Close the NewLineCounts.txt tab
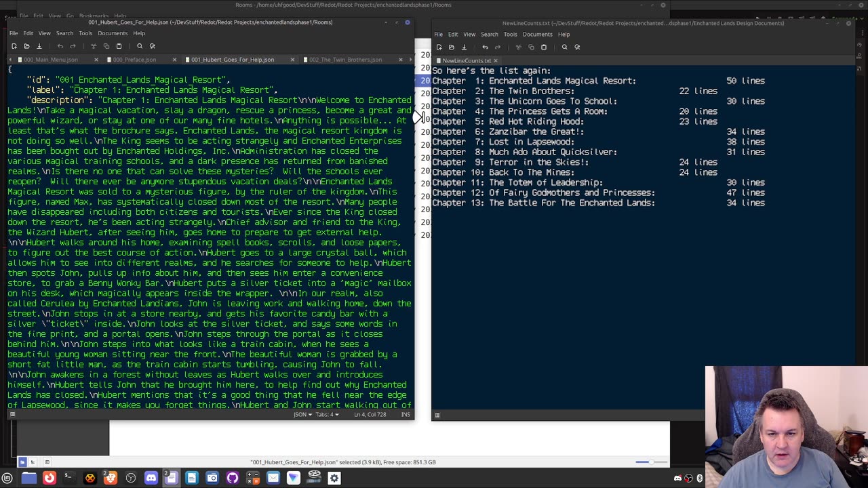Viewport: 868px width, 488px height. coord(496,60)
